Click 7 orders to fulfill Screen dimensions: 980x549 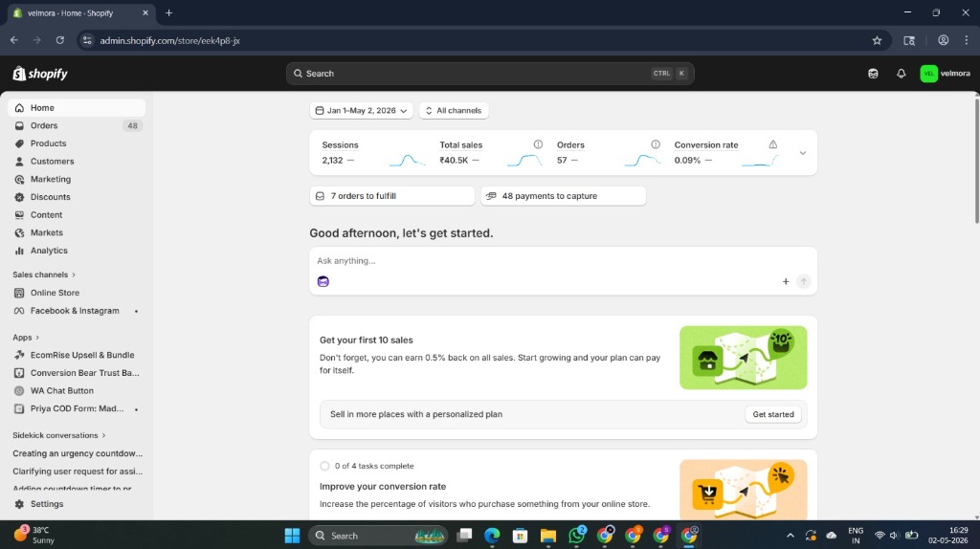pos(391,196)
